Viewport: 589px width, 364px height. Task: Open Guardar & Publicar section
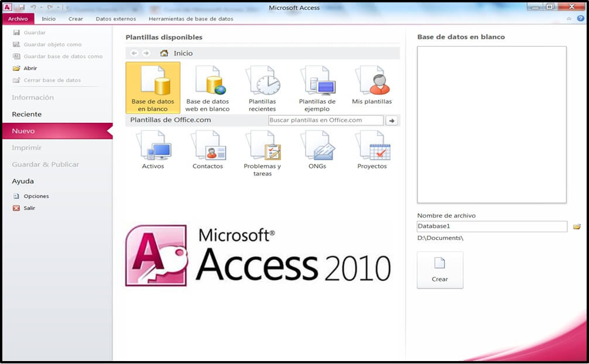click(x=46, y=164)
